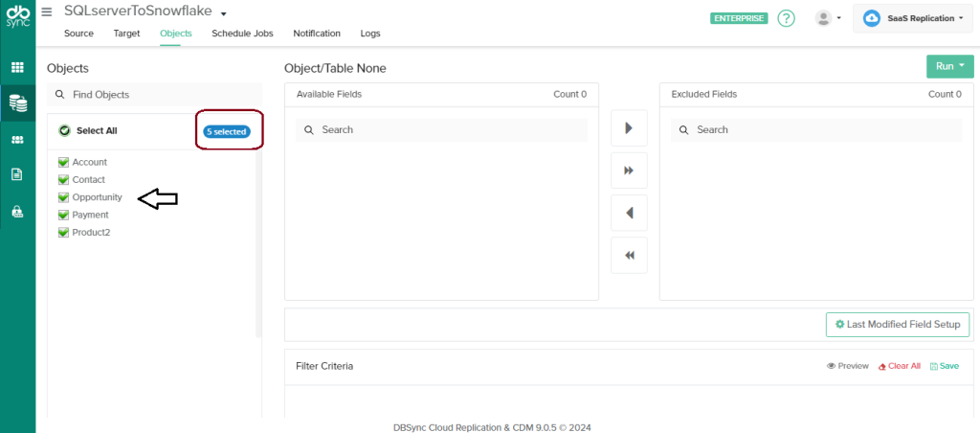Select the Contact object name
980x433 pixels.
coord(89,179)
